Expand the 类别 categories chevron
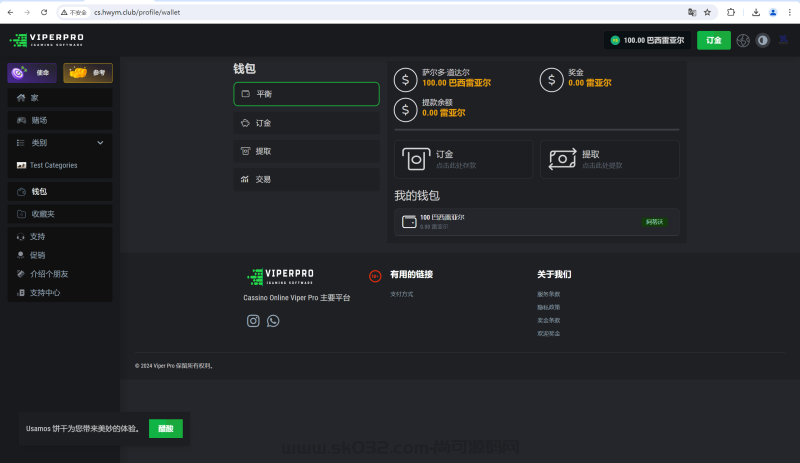The height and width of the screenshot is (463, 800). point(100,143)
